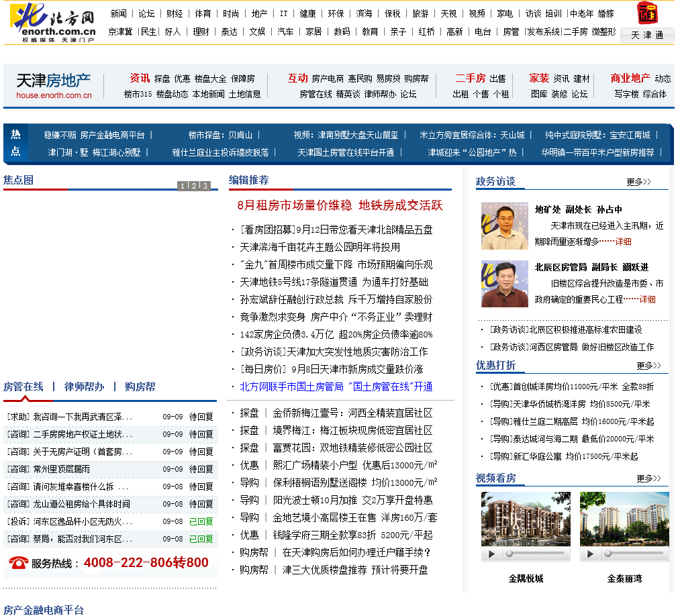The image size is (678, 616).
Task: Open 探盘 item 金侨新梅江壹号
Action: [352, 413]
